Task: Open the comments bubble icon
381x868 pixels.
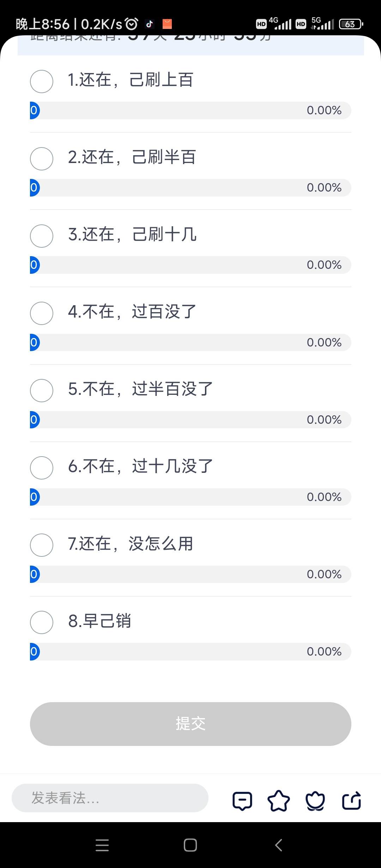Action: [x=242, y=801]
